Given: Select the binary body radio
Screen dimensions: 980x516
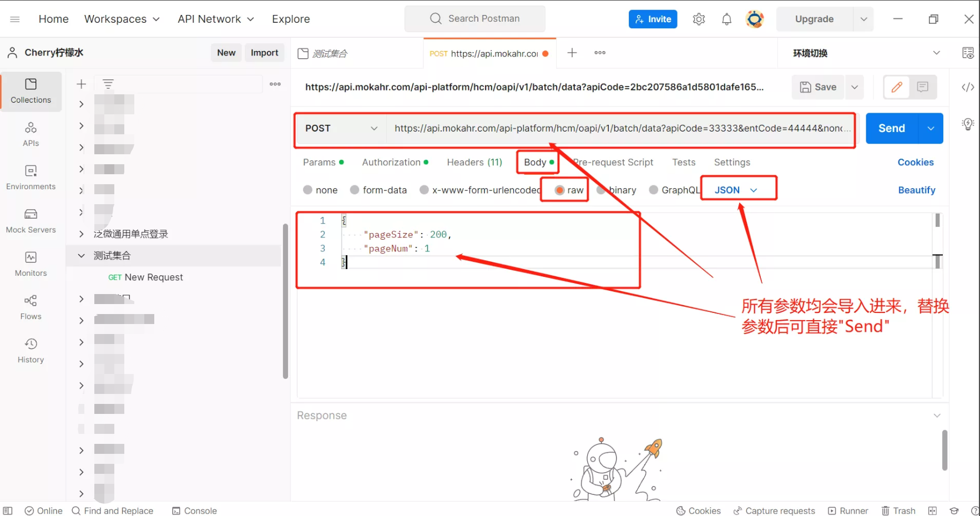Looking at the screenshot, I should tap(601, 190).
